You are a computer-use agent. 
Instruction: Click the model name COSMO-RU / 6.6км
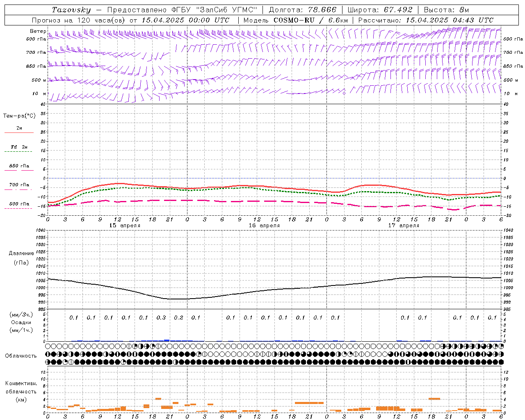pos(310,20)
